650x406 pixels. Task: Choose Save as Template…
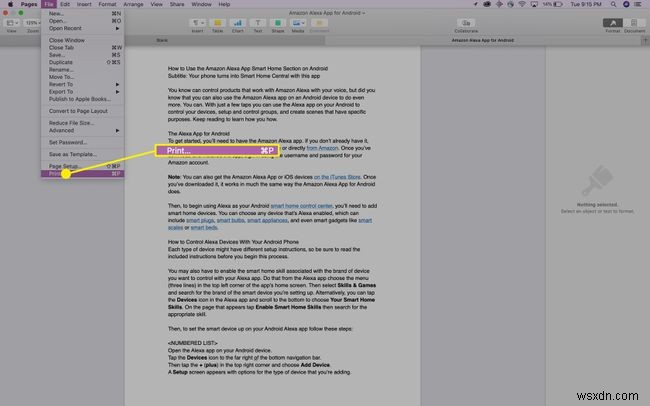(82, 154)
